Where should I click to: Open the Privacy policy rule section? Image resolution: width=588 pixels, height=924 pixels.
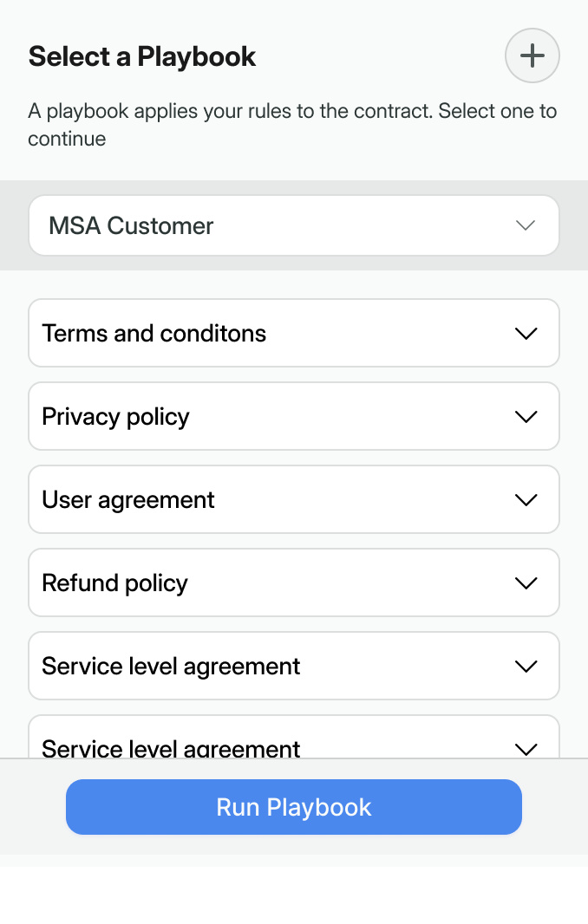coord(293,417)
